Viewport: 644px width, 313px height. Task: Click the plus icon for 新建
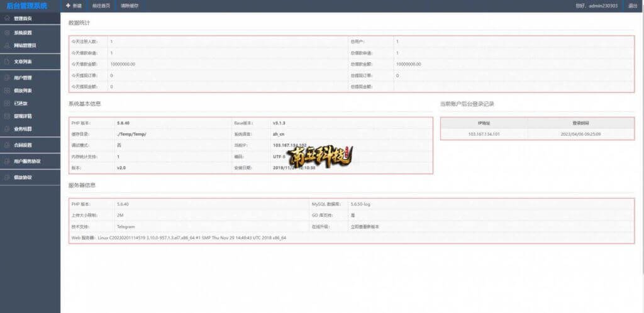tap(68, 6)
